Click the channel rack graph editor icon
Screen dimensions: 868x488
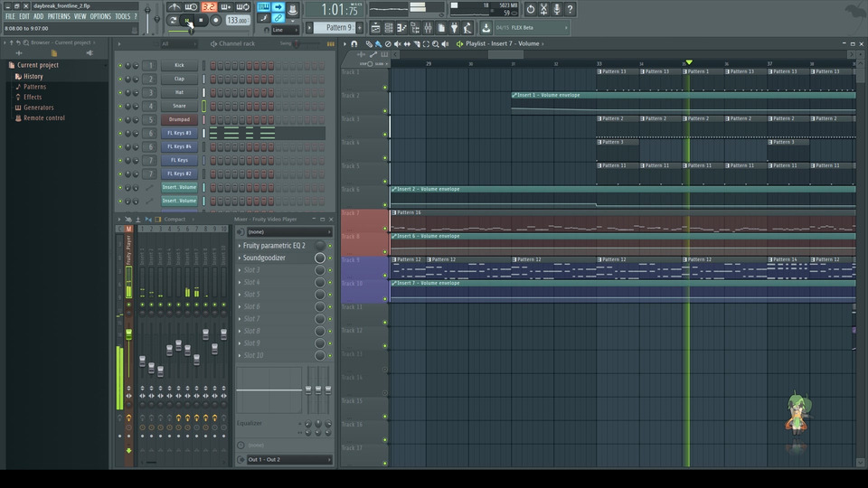[x=331, y=43]
